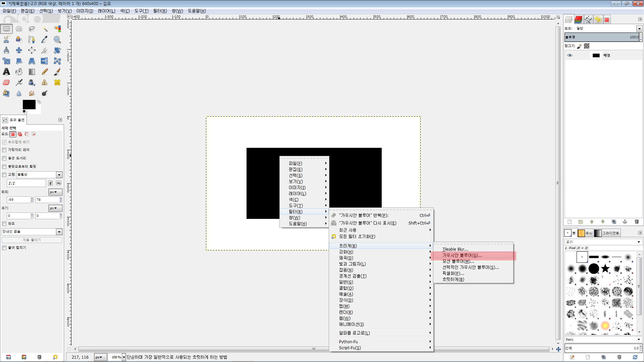Choose 모든 필터 초기화(F) entry
This screenshot has width=644, height=362.
pyautogui.click(x=381, y=237)
